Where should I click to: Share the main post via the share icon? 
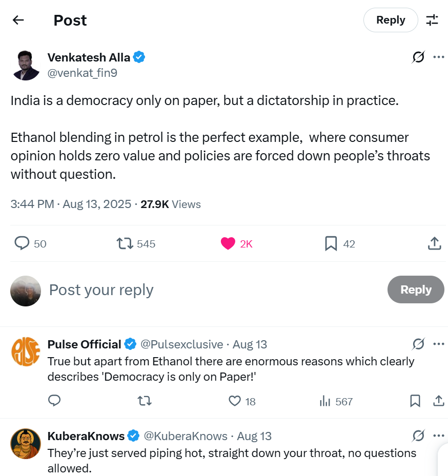point(434,243)
